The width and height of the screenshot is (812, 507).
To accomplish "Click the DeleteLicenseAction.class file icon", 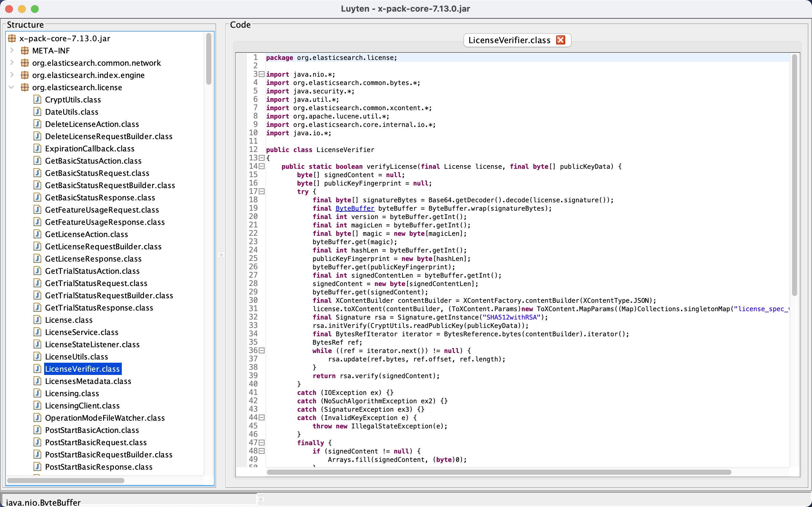I will click(x=38, y=124).
